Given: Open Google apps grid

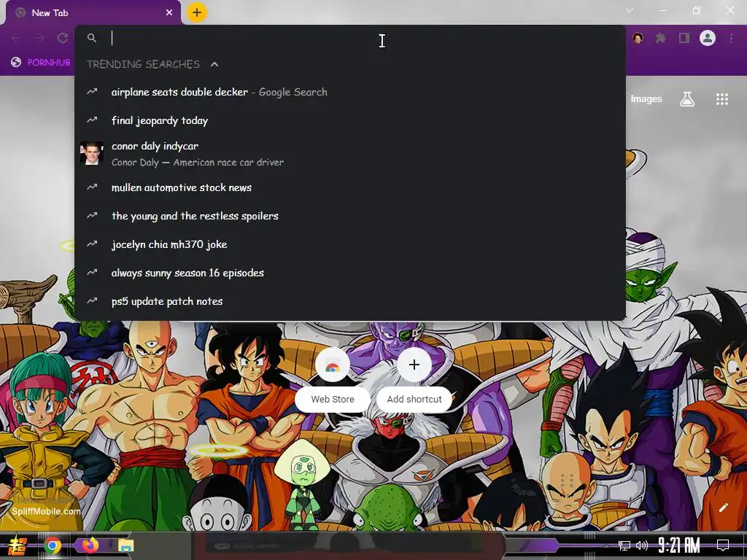Looking at the screenshot, I should click(x=721, y=99).
